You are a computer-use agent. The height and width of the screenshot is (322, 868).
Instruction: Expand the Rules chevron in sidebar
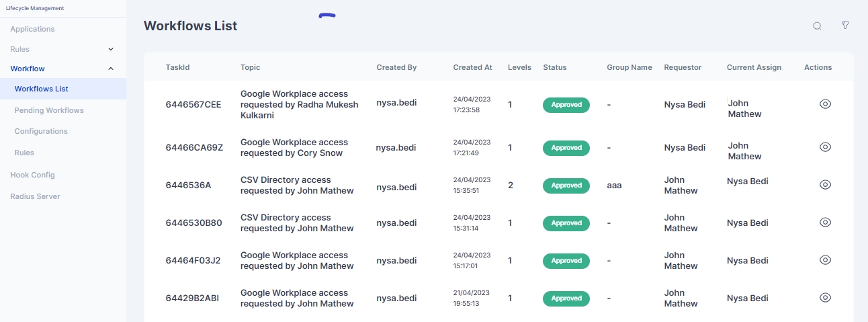111,49
